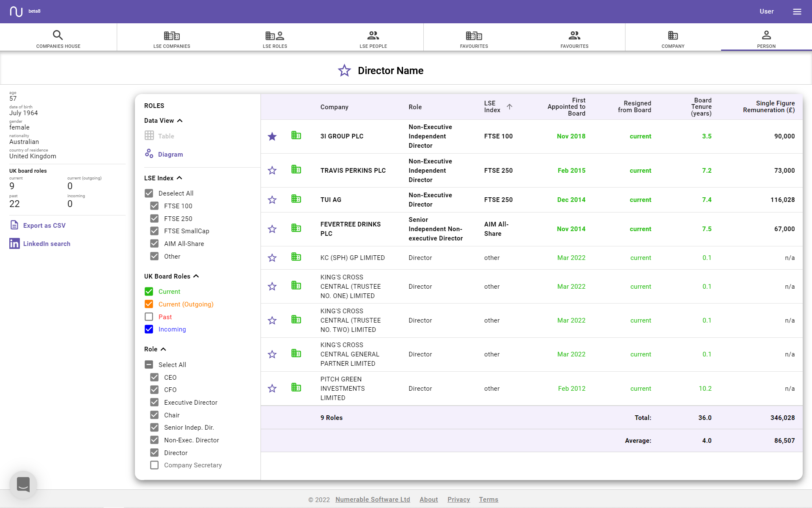
Task: Click the Numerable logo icon
Action: pyautogui.click(x=16, y=11)
